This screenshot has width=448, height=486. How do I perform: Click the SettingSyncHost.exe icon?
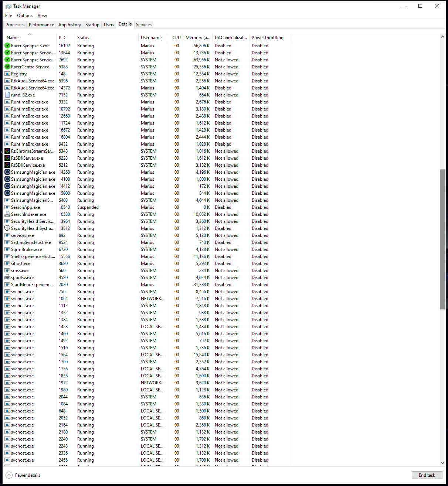pyautogui.click(x=7, y=242)
